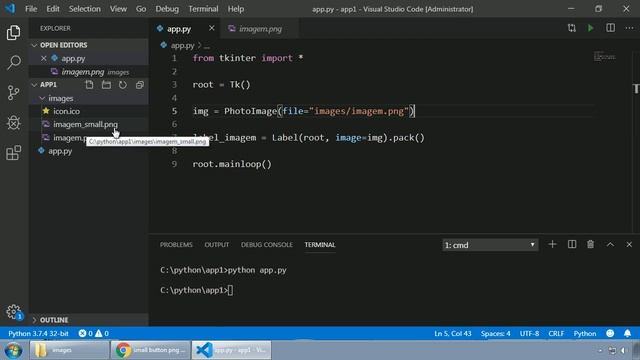Refresh the APP1 explorer tree
The image size is (640, 360).
tap(123, 84)
